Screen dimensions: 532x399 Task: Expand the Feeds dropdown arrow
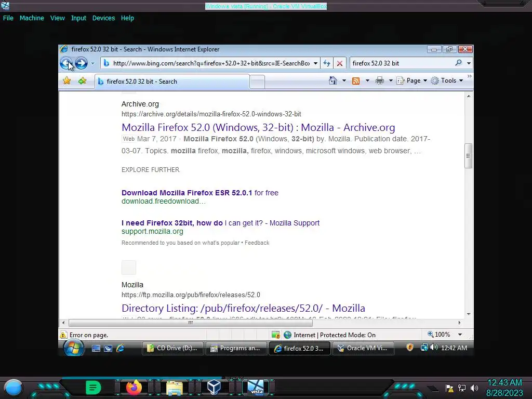[x=367, y=81]
